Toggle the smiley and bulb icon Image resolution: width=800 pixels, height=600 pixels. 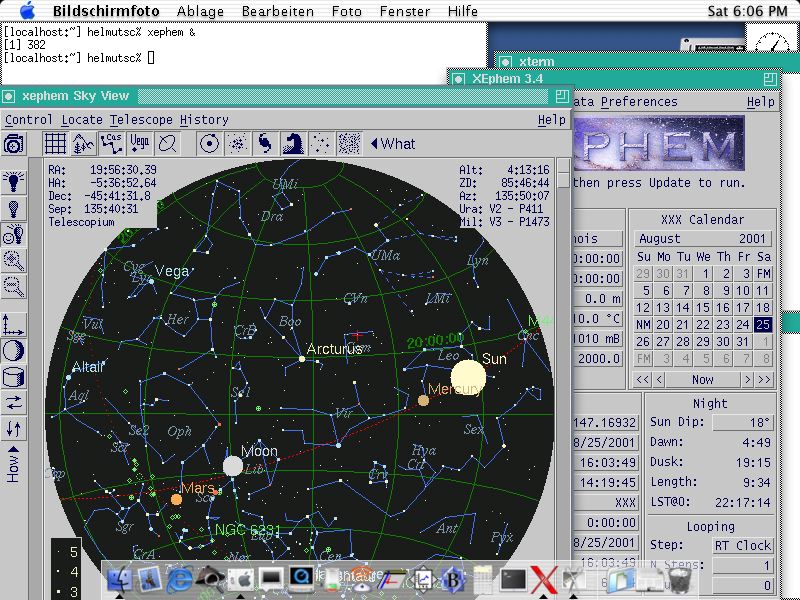(x=14, y=235)
